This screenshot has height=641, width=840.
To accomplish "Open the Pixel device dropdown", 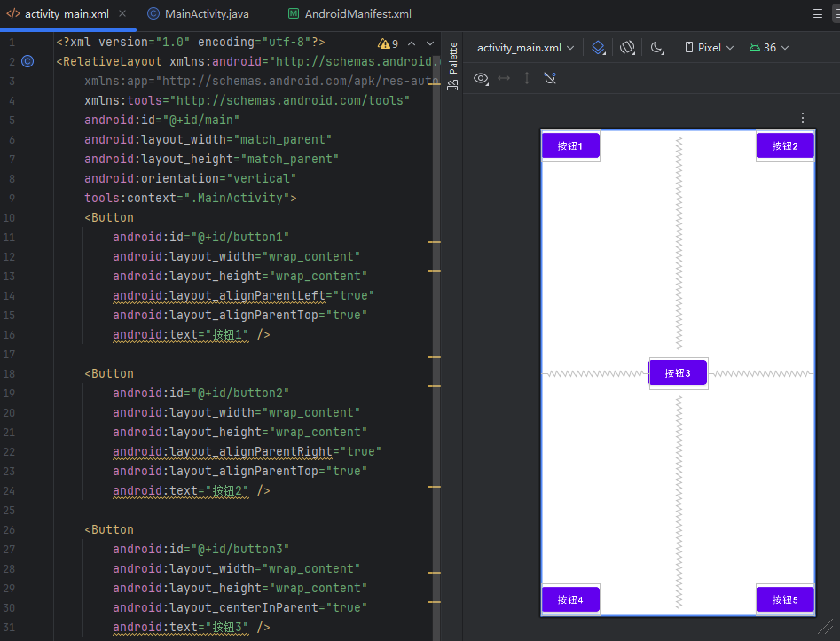I will [x=709, y=48].
